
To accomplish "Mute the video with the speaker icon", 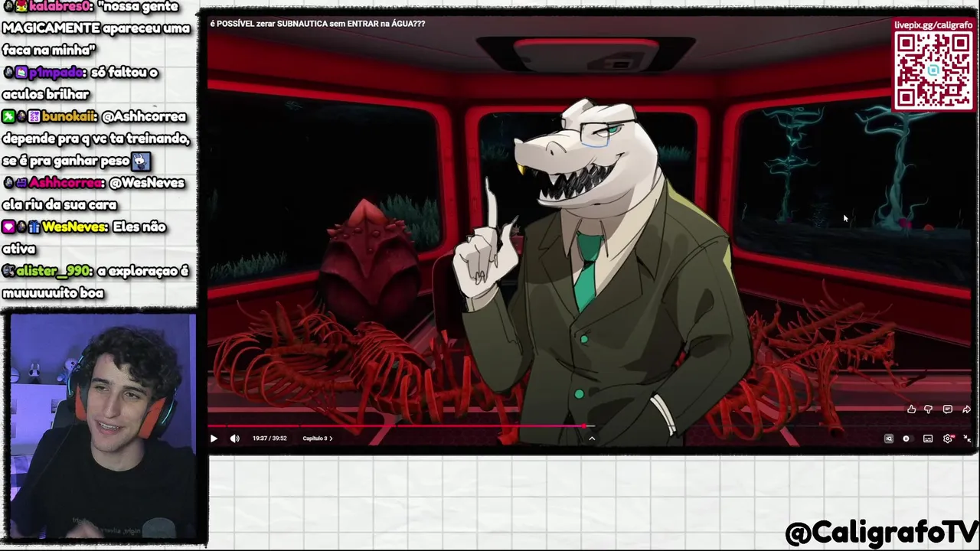I will point(235,439).
